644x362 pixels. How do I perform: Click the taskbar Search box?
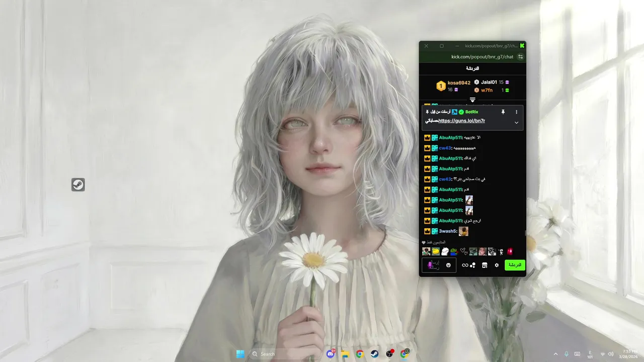pos(284,354)
